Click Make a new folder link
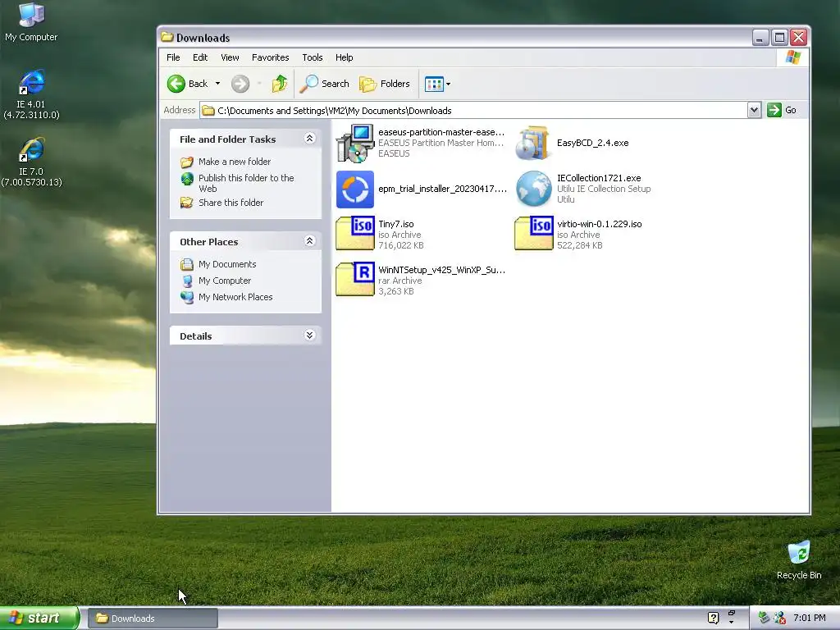The width and height of the screenshot is (840, 630). [x=235, y=162]
